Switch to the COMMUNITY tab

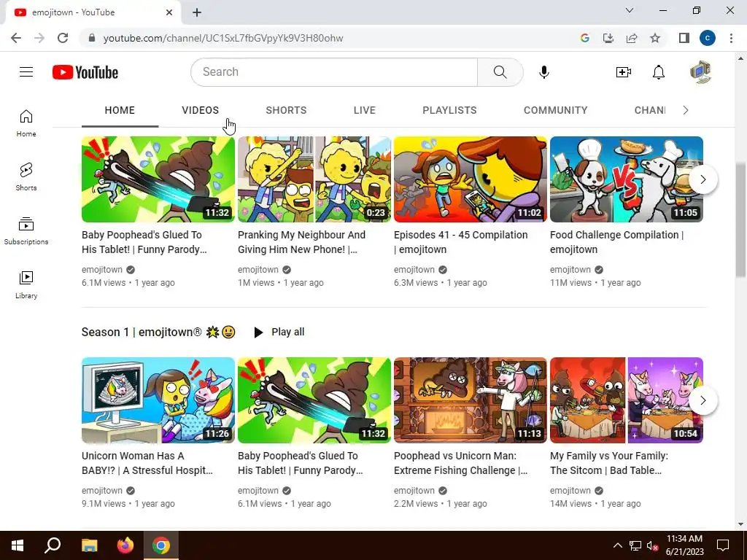(x=555, y=111)
